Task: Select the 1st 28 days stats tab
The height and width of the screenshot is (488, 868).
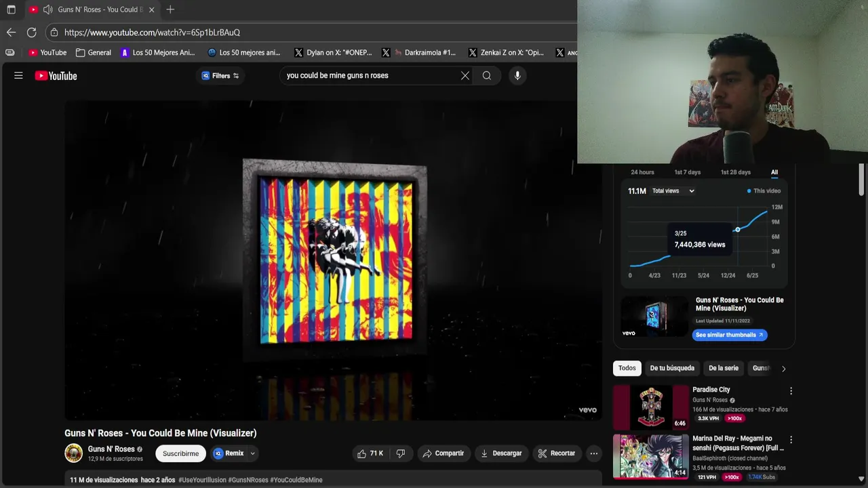Action: click(735, 172)
